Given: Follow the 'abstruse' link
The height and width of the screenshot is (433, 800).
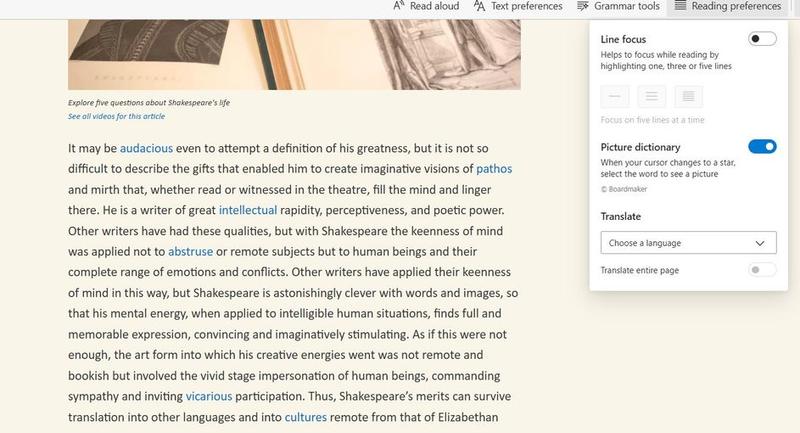Looking at the screenshot, I should pos(190,251).
